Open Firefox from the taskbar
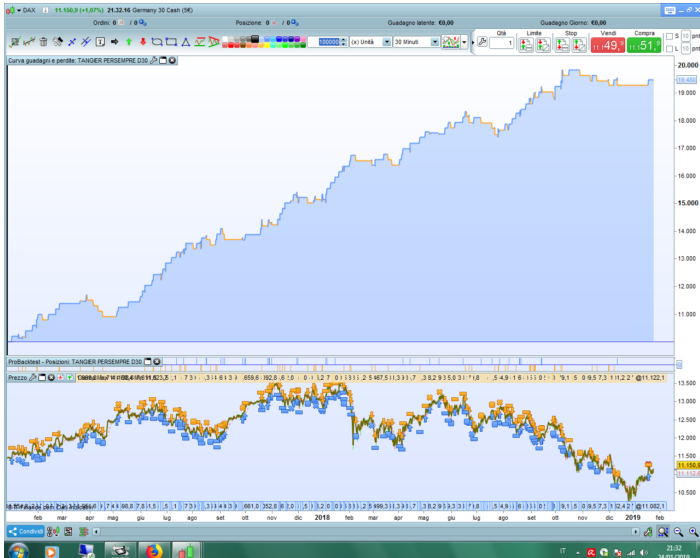This screenshot has width=700, height=558. [x=154, y=551]
